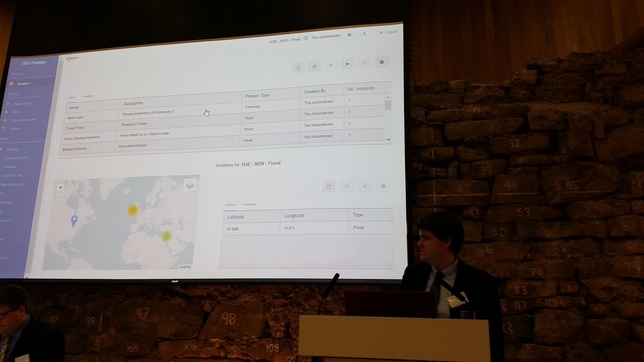Click the faded checkmark button in the incidents toolbar
This screenshot has height=362, width=644.
tap(365, 186)
